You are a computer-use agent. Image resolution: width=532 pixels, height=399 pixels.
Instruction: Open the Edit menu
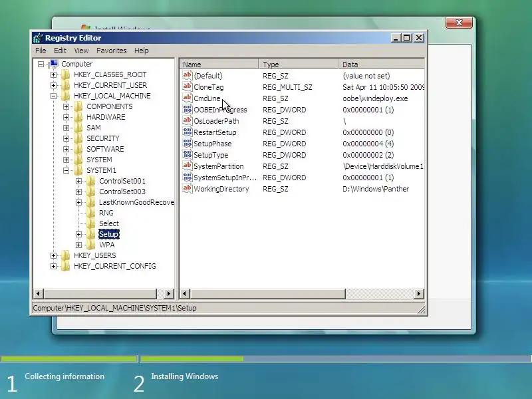pyautogui.click(x=60, y=51)
